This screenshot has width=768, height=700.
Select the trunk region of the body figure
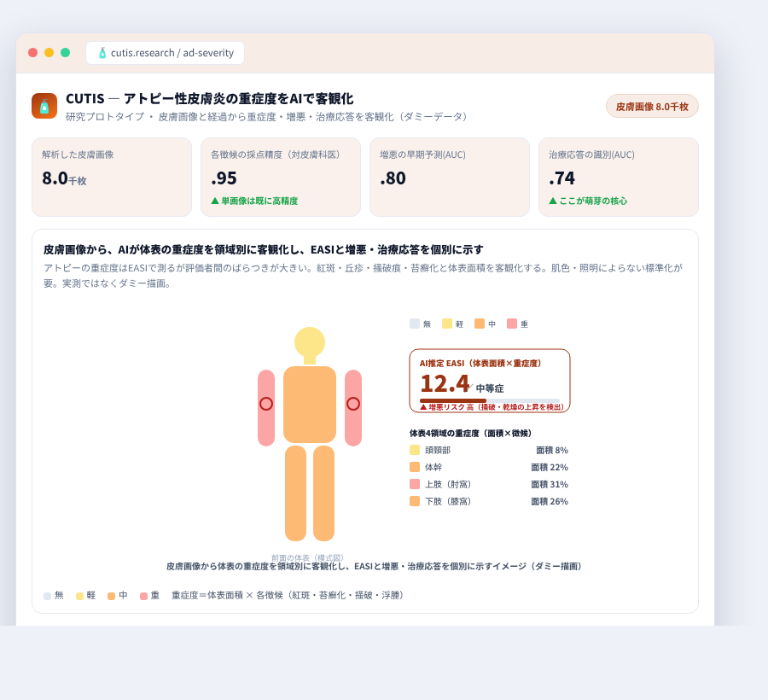310,405
